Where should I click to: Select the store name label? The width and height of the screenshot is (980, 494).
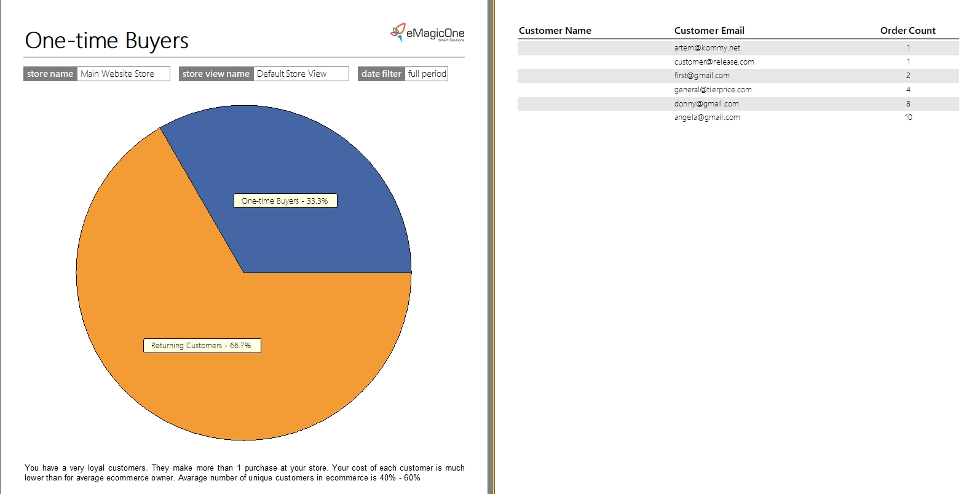50,74
